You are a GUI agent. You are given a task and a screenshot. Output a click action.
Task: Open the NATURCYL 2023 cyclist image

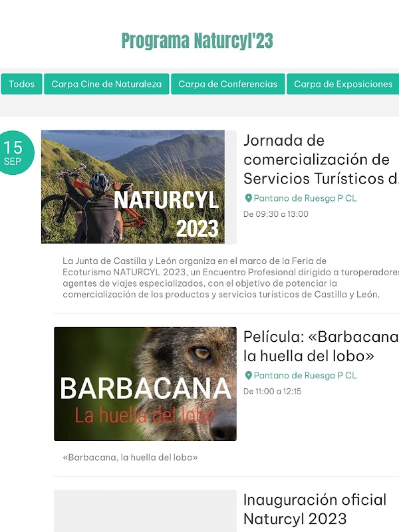click(132, 187)
